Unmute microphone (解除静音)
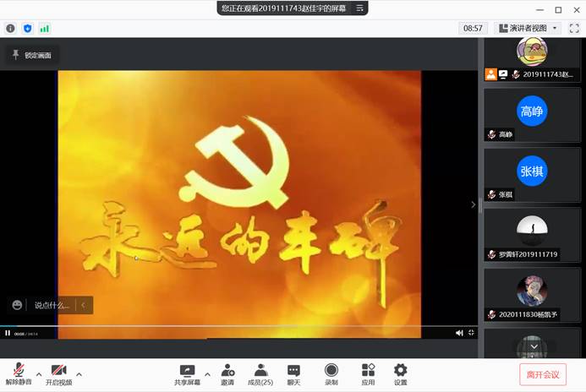Viewport: 586px width, 392px height. point(18,374)
